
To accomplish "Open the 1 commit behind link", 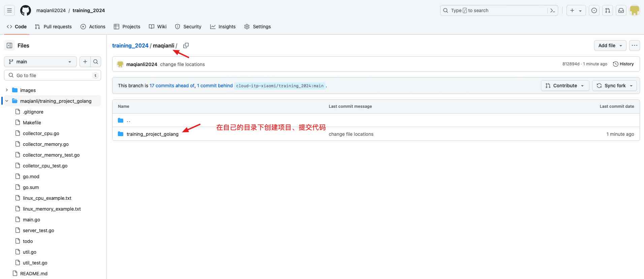I will coord(215,86).
